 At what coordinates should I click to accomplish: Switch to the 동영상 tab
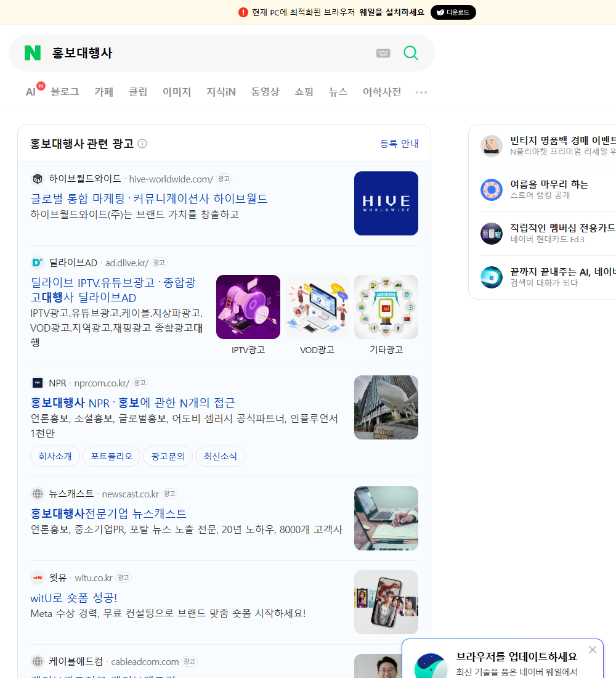pos(265,92)
